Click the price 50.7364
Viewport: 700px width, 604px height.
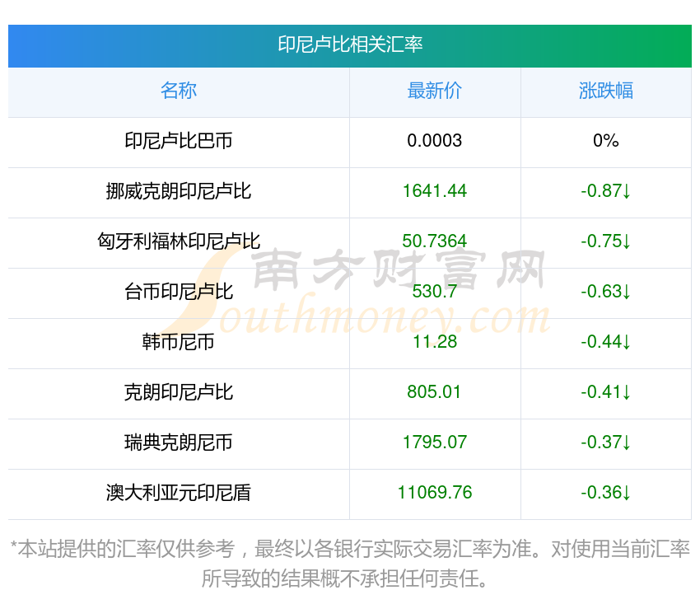(434, 241)
